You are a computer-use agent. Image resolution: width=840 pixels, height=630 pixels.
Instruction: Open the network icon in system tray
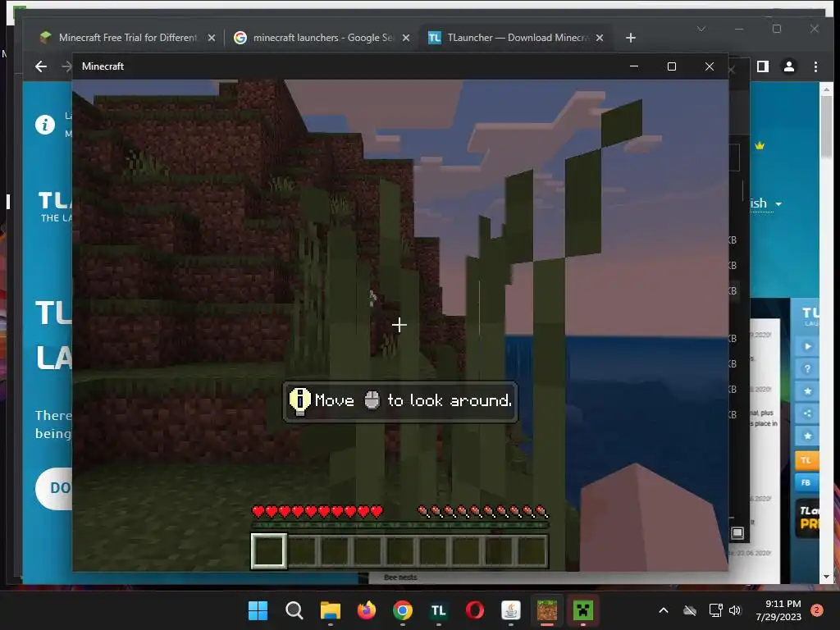[x=715, y=610]
